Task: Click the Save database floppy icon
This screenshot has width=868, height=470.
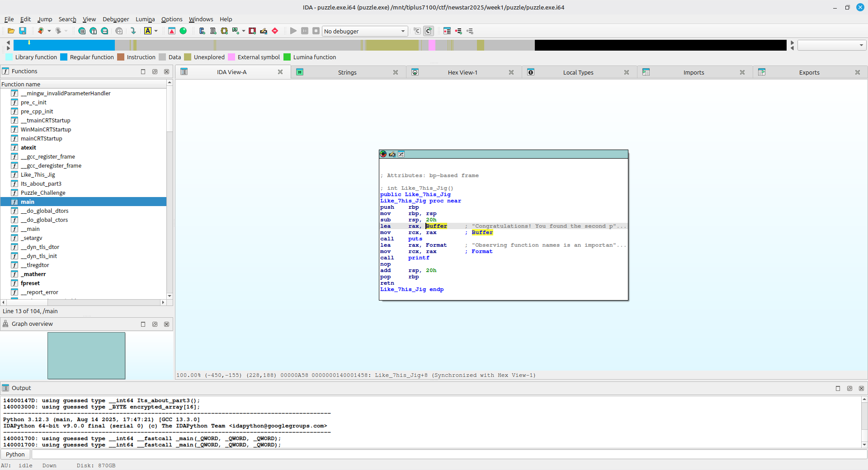Action: click(23, 31)
